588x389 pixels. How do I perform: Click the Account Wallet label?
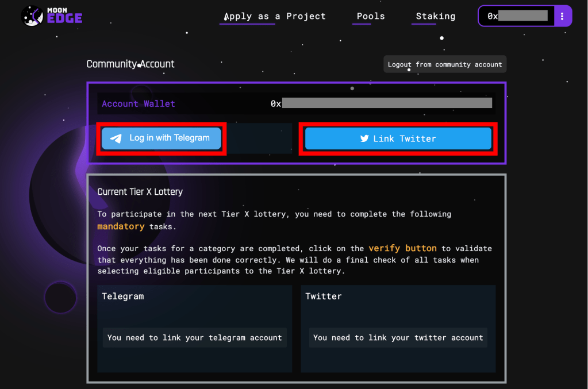[x=139, y=103]
